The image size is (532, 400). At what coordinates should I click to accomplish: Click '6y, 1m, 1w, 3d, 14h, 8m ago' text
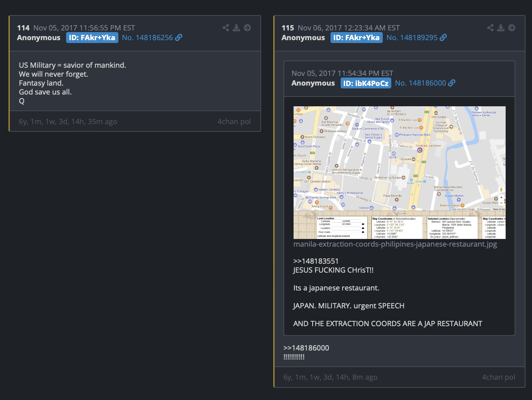pos(330,377)
